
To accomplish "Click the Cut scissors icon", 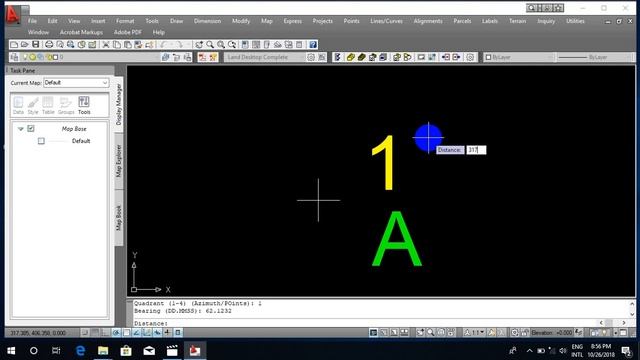I will pyautogui.click(x=106, y=44).
